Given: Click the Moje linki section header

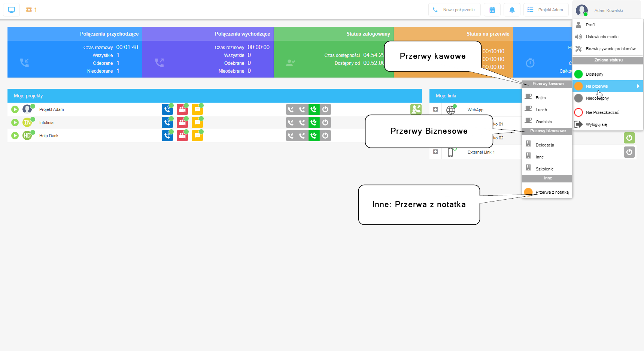Looking at the screenshot, I should 476,96.
